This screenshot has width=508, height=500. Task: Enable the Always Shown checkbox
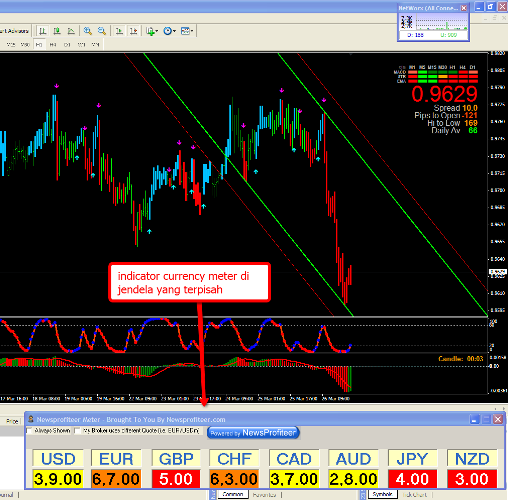click(29, 431)
